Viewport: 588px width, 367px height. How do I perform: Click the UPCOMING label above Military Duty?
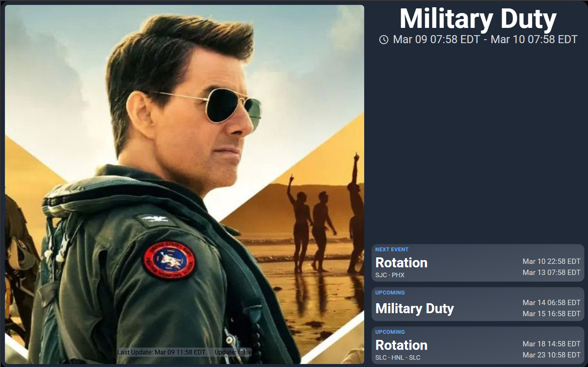click(x=390, y=293)
